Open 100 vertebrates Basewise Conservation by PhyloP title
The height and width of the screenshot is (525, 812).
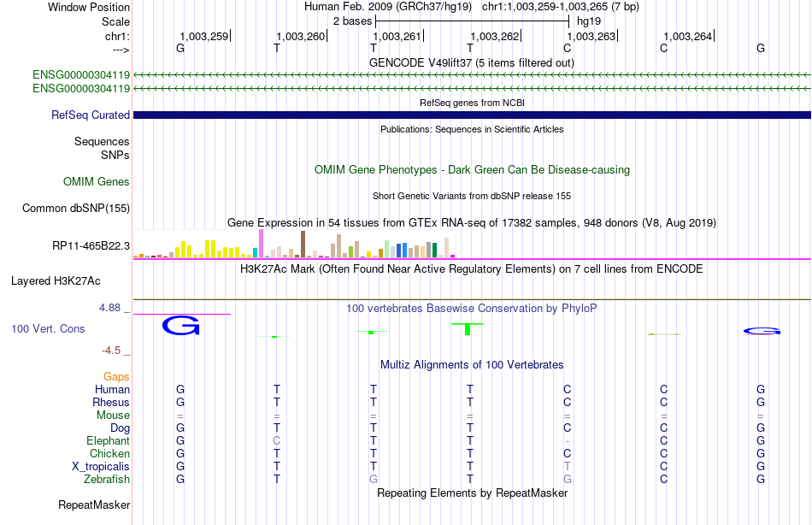[x=472, y=309]
